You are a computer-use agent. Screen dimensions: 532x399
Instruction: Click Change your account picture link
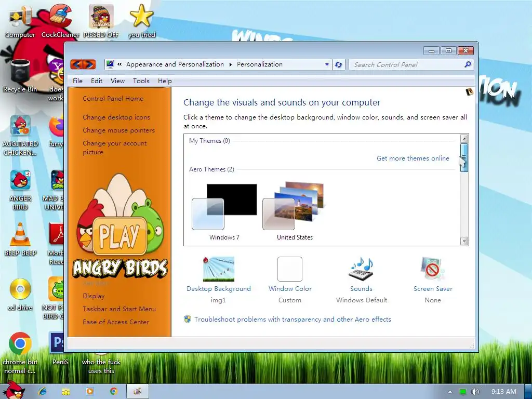coord(115,148)
